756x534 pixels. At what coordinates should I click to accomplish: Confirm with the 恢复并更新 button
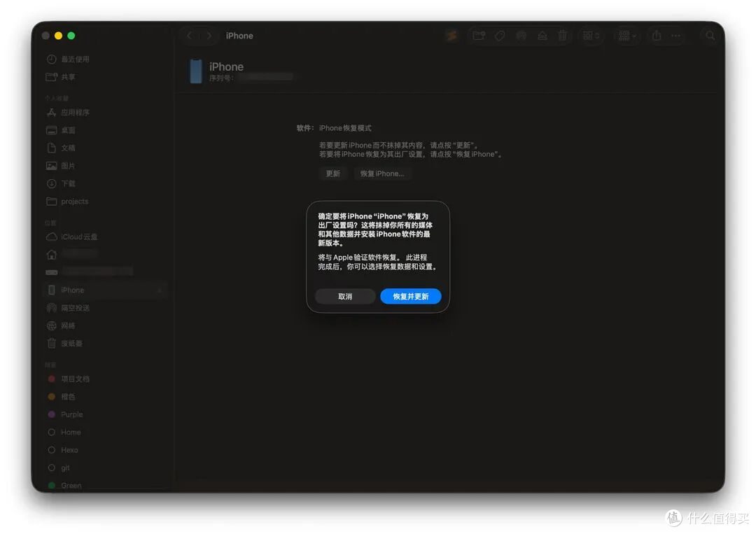(410, 297)
